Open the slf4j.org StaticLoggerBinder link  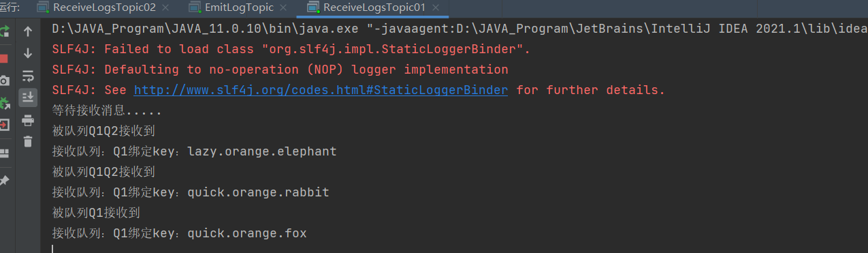coord(321,90)
